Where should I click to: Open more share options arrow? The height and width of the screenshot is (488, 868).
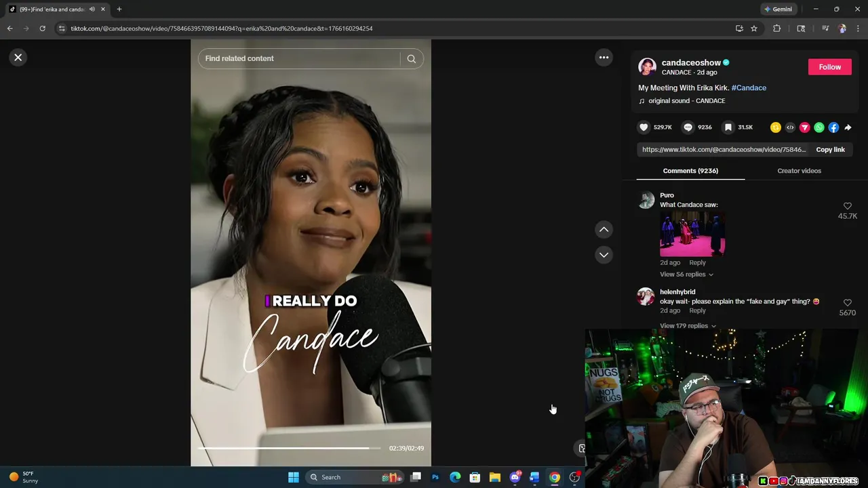pyautogui.click(x=848, y=127)
